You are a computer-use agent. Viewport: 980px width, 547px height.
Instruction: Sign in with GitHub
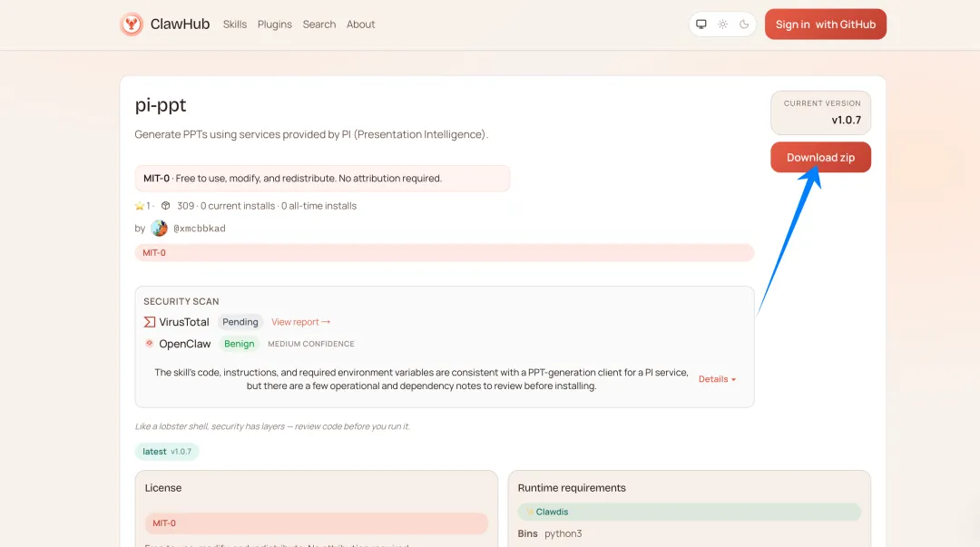point(825,24)
